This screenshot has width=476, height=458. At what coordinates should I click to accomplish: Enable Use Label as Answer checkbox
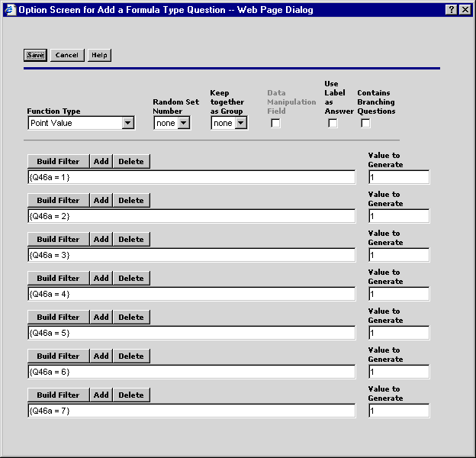coord(333,124)
